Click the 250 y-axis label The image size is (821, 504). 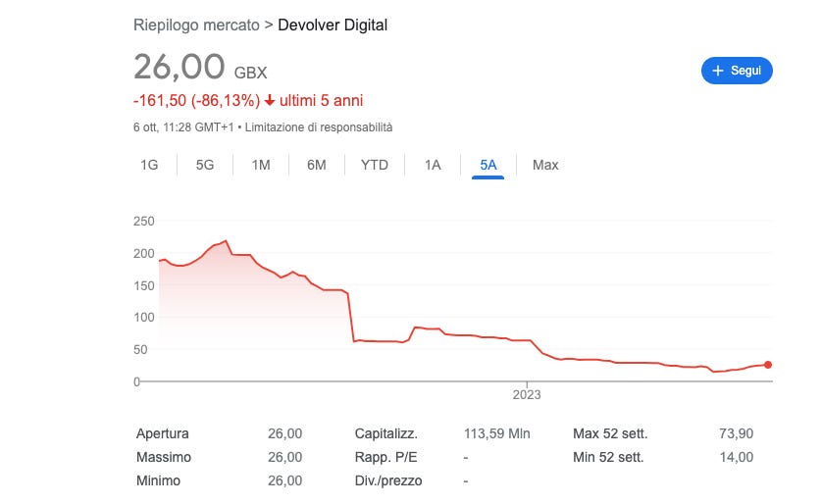pyautogui.click(x=144, y=221)
